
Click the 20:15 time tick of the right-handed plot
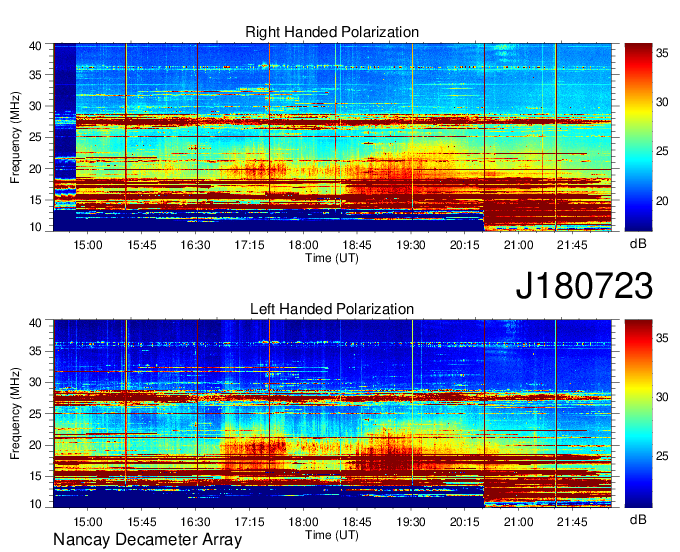point(464,245)
